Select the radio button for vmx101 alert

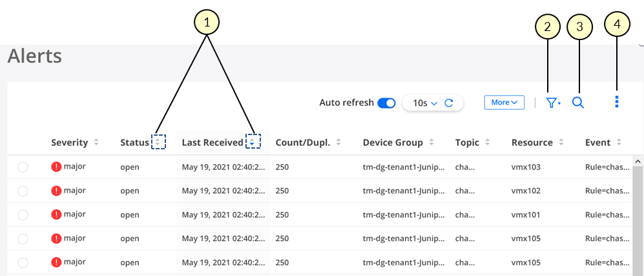pyautogui.click(x=23, y=215)
